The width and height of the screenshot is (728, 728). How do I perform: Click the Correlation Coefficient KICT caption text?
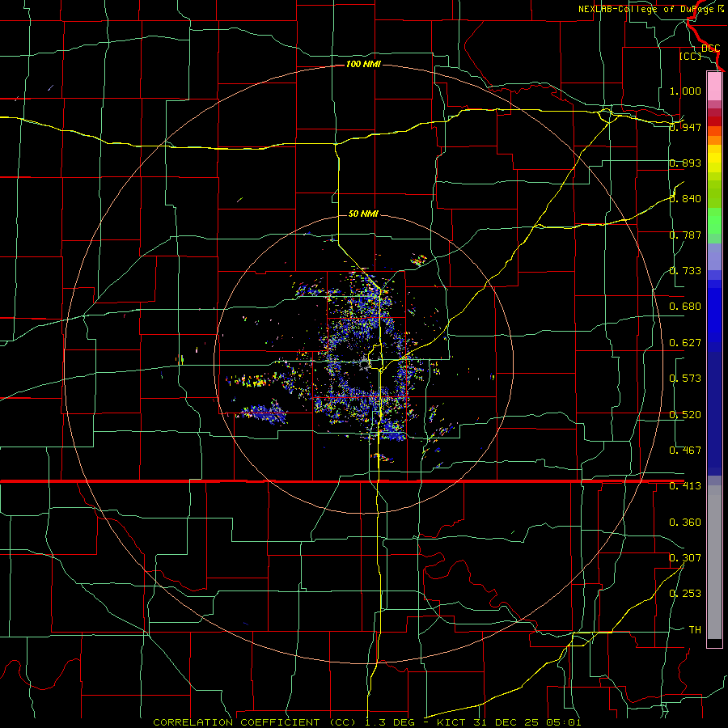pos(366,722)
